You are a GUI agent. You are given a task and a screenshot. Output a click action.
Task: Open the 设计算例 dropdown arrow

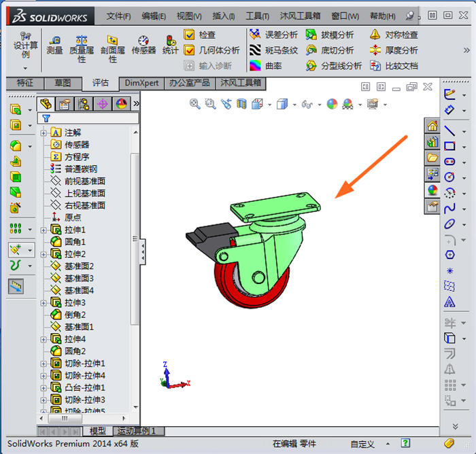[25, 68]
